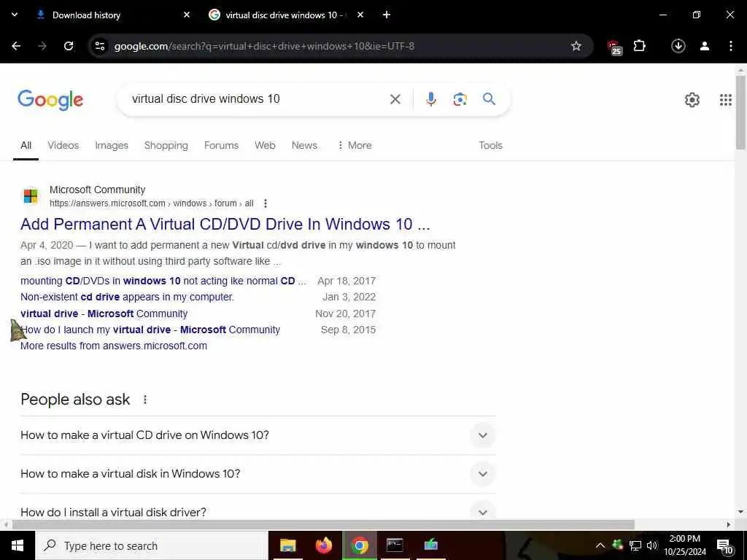Select the Shopping search filter

166,145
